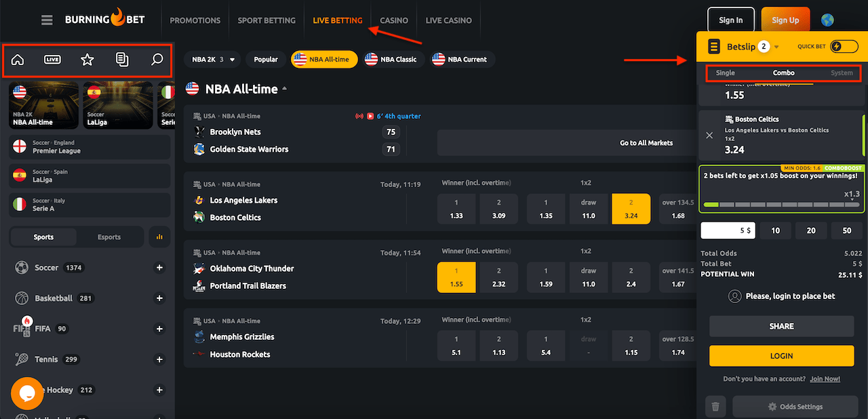Expand the Ice Hockey category plus
Viewport: 868px width, 419px height.
pos(159,390)
